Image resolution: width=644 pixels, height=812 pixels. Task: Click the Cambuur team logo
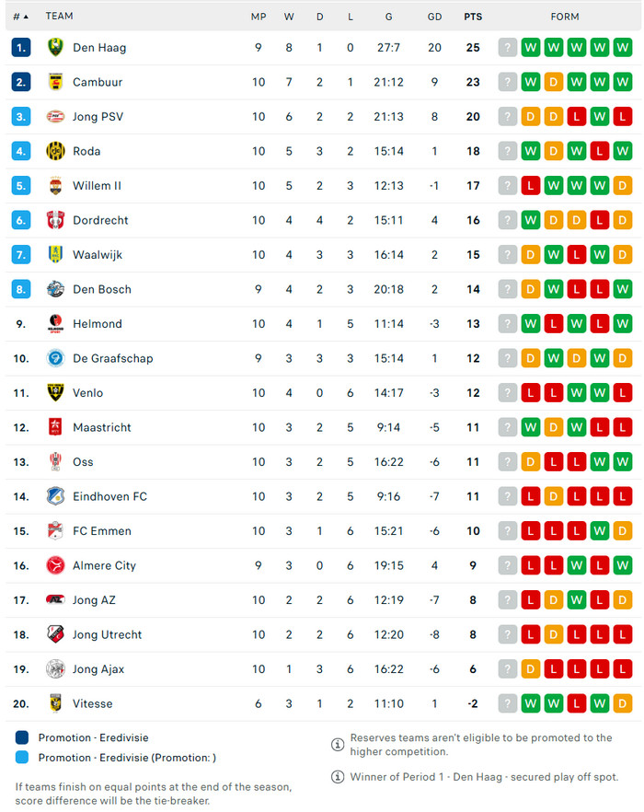55,82
